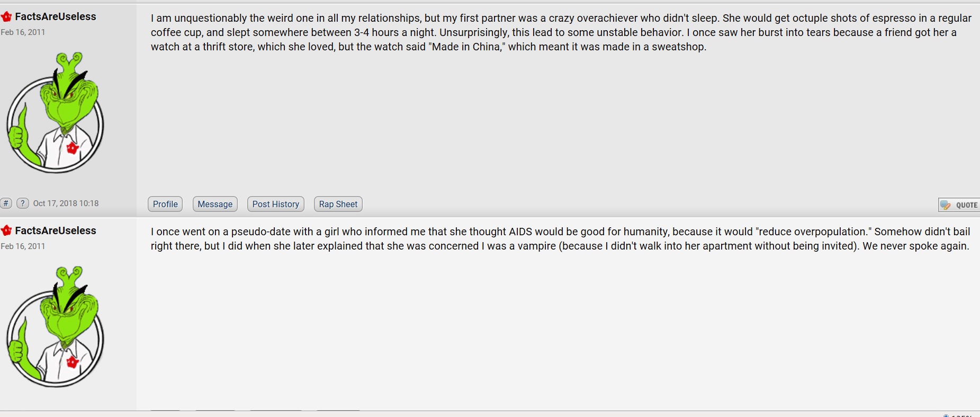This screenshot has width=980, height=417.
Task: Click the quote bubble icon on QUOTE button
Action: pyautogui.click(x=946, y=205)
